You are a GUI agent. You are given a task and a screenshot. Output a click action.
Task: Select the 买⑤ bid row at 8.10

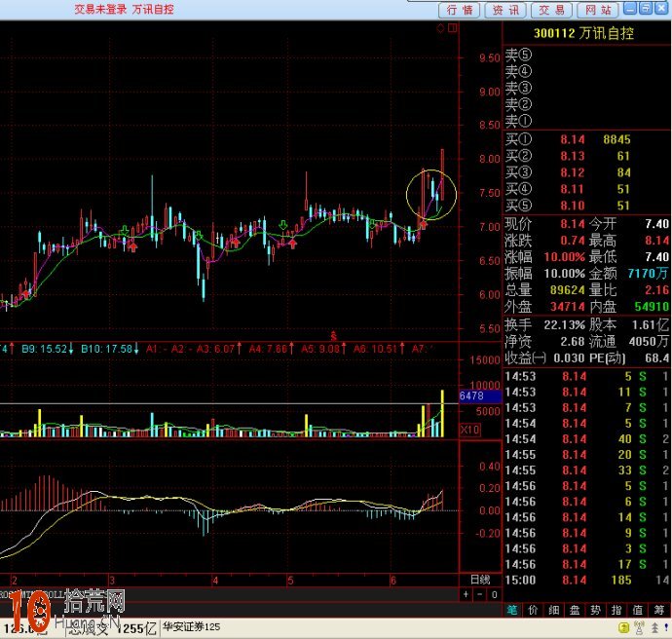coord(587,206)
